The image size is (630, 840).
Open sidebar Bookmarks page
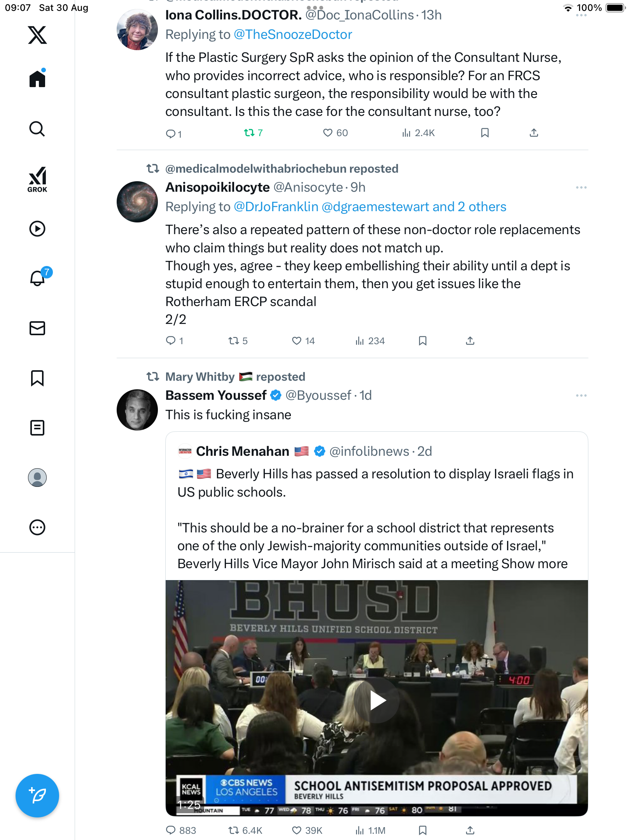[x=37, y=378]
